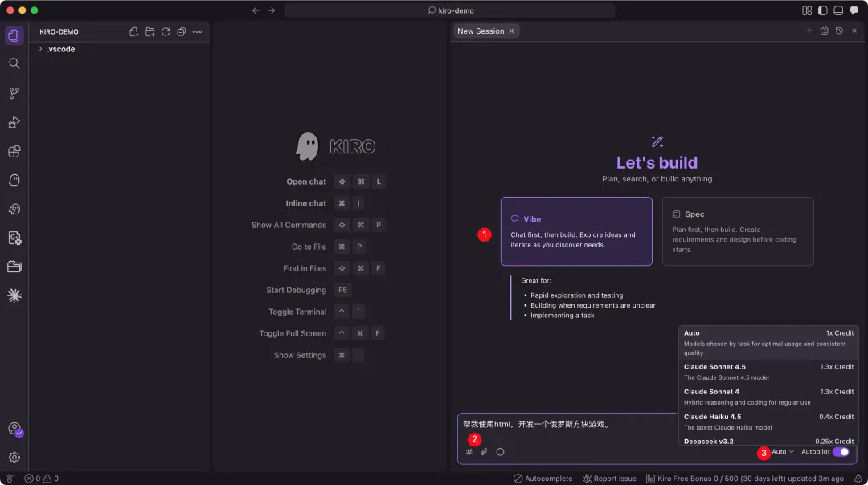Image resolution: width=868 pixels, height=485 pixels.
Task: Select the Auto 1x Credit model
Action: pos(768,342)
